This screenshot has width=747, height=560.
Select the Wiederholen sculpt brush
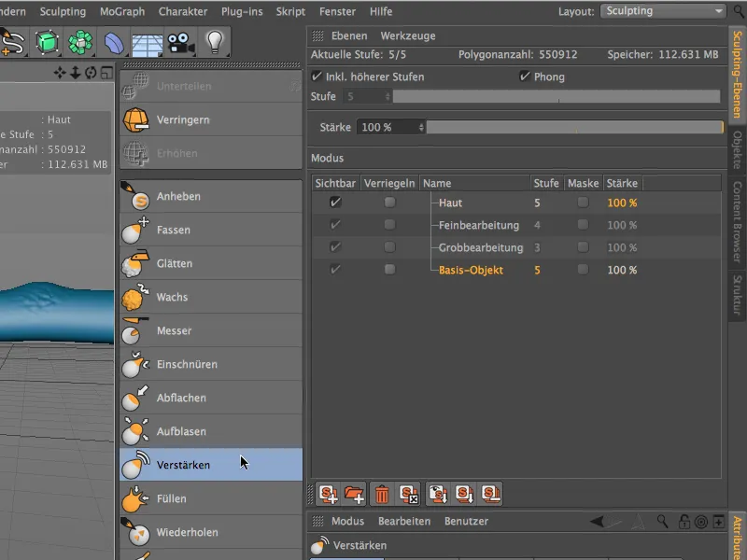click(211, 532)
